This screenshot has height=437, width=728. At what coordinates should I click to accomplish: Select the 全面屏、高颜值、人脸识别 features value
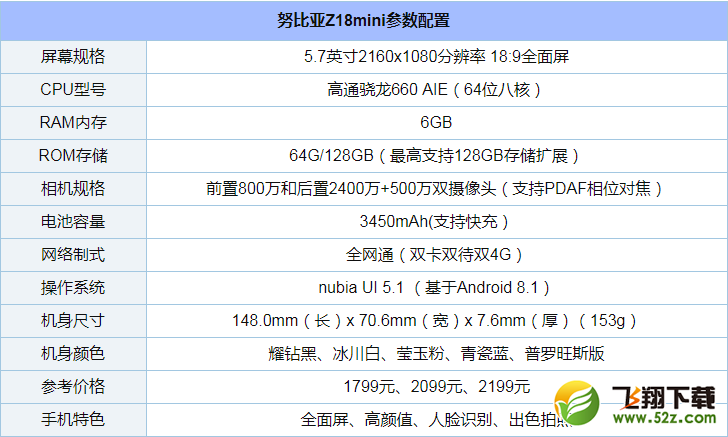tap(436, 419)
